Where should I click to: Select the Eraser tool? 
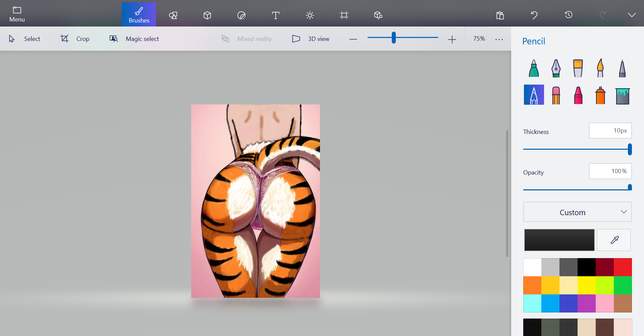(556, 95)
